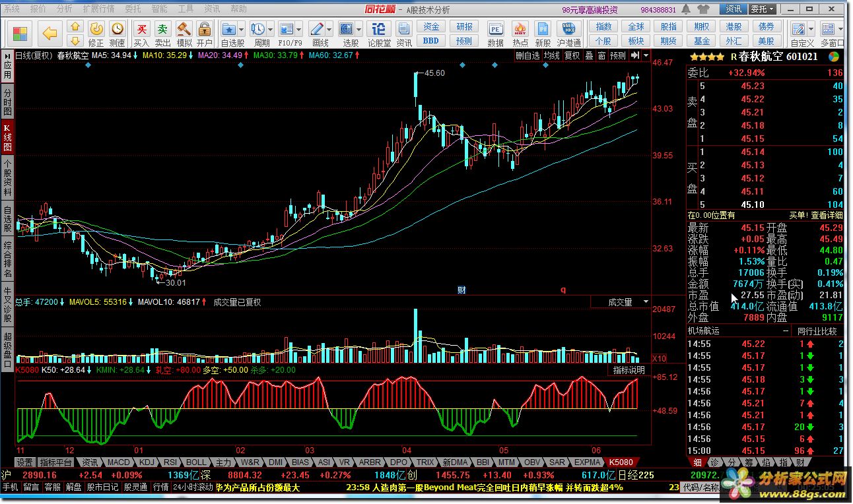Select the KDJ indicator tab
Viewport: 853px width, 504px height.
pos(147,462)
